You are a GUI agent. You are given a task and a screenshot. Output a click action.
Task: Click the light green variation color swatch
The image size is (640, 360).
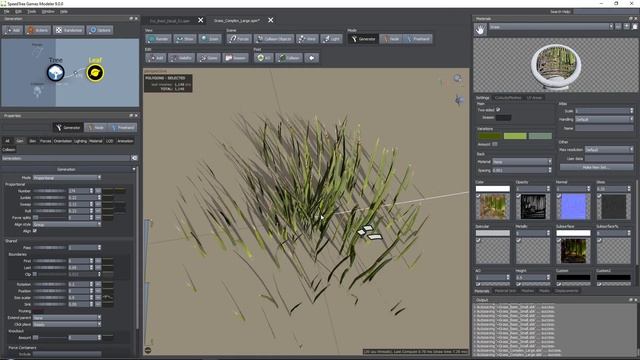click(515, 136)
